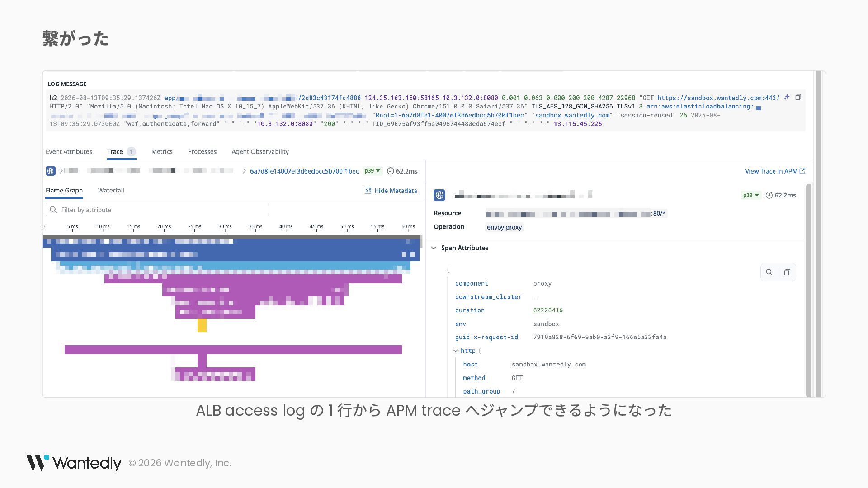Click the clock icon beside 62.2ms in breadcrumb
868x488 pixels.
pyautogui.click(x=391, y=171)
